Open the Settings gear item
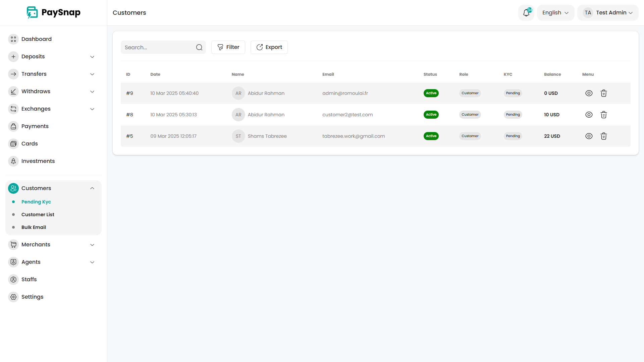Screen dimensions: 644x362 click(x=13, y=297)
